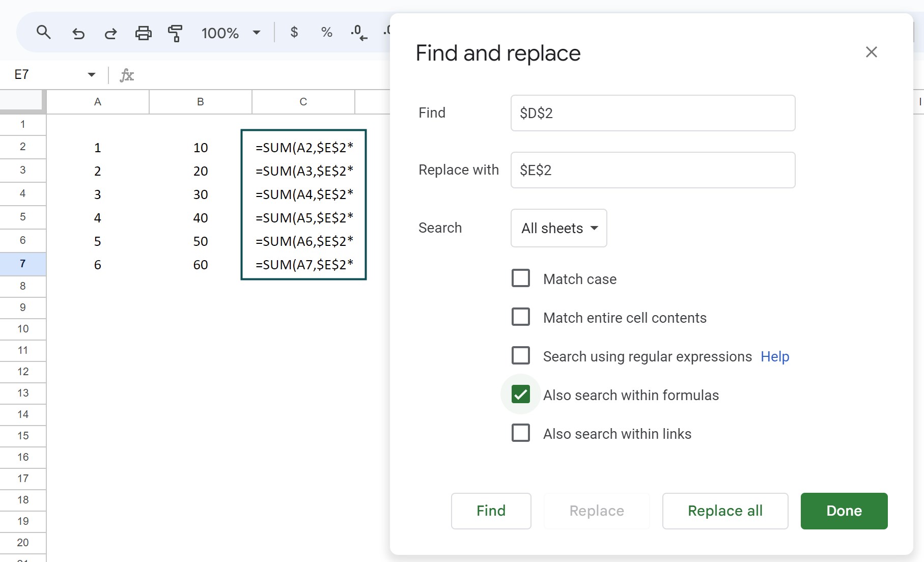The image size is (924, 562).
Task: Select cell A3 containing 2
Action: pyautogui.click(x=98, y=171)
